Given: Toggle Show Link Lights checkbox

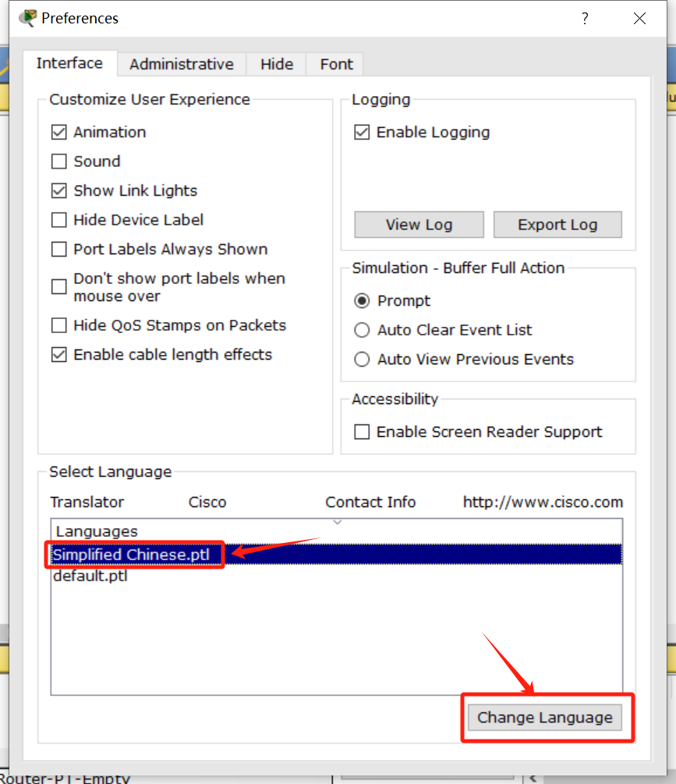Looking at the screenshot, I should point(59,190).
